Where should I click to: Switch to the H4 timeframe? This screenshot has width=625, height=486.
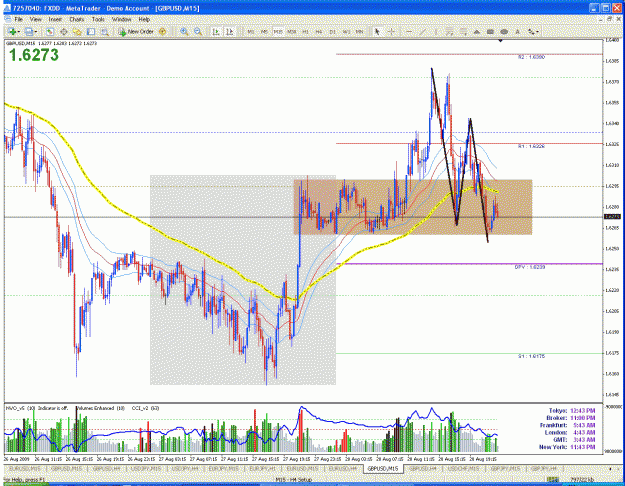(319, 31)
